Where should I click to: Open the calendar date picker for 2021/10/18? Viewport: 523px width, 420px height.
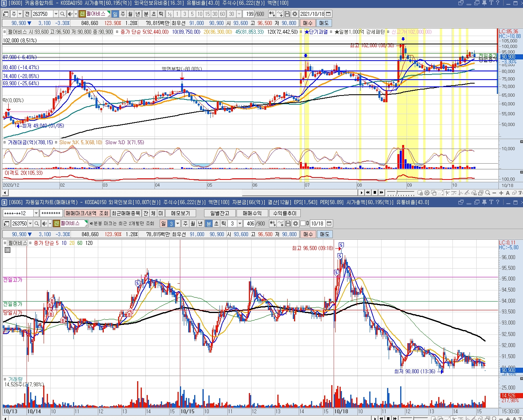(328, 14)
